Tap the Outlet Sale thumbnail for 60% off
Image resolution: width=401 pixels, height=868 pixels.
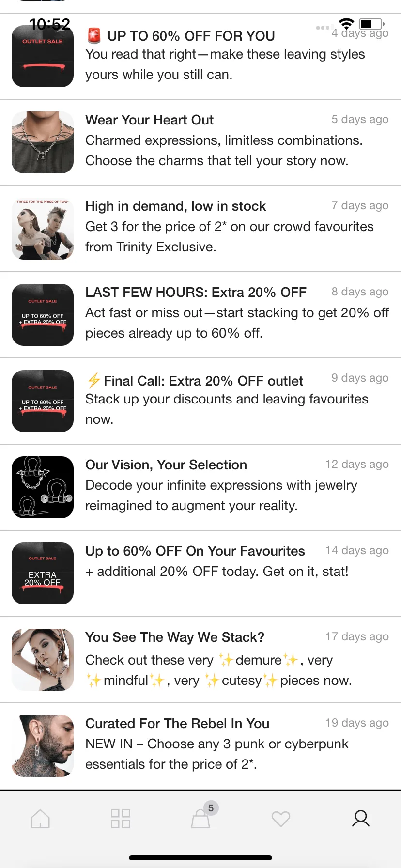43,56
